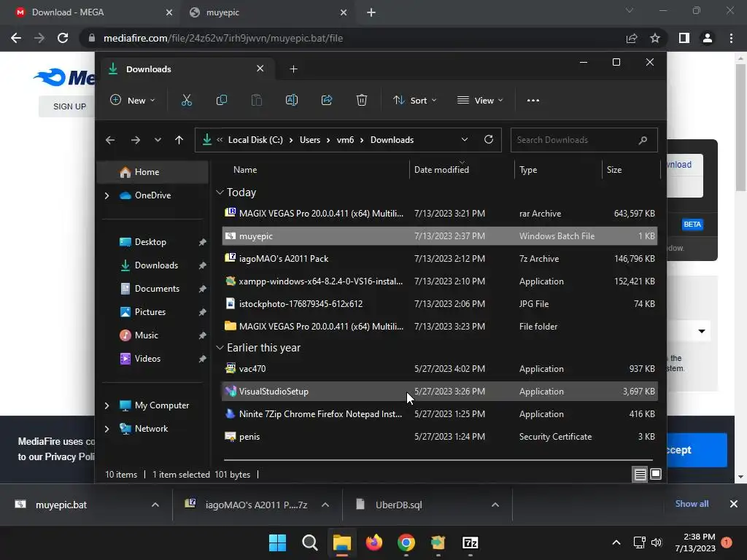The width and height of the screenshot is (747, 560).
Task: Open File Explorer from taskbar
Action: [x=341, y=542]
